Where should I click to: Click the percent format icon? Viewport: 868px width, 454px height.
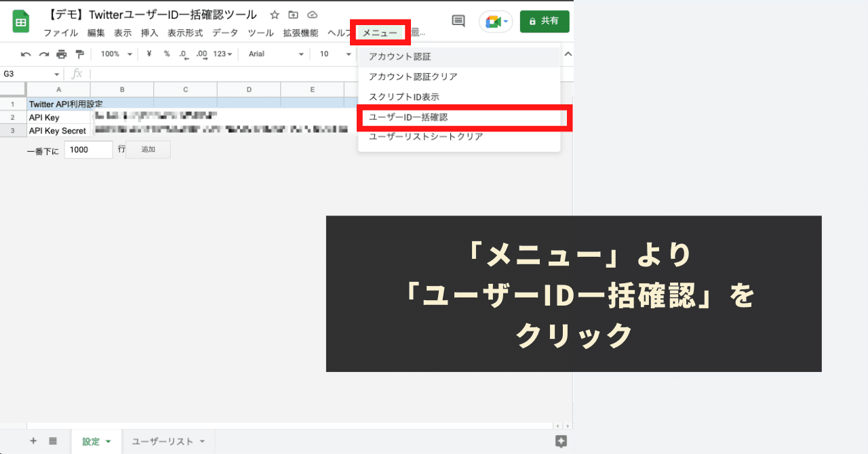pos(166,54)
